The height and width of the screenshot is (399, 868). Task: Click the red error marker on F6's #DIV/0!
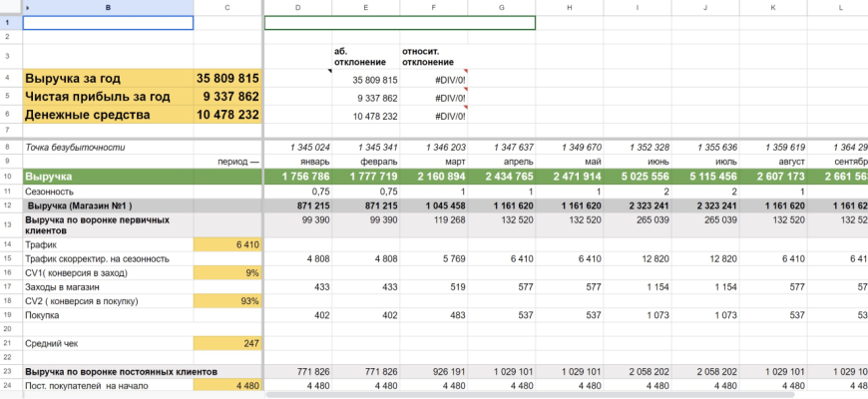(x=465, y=108)
